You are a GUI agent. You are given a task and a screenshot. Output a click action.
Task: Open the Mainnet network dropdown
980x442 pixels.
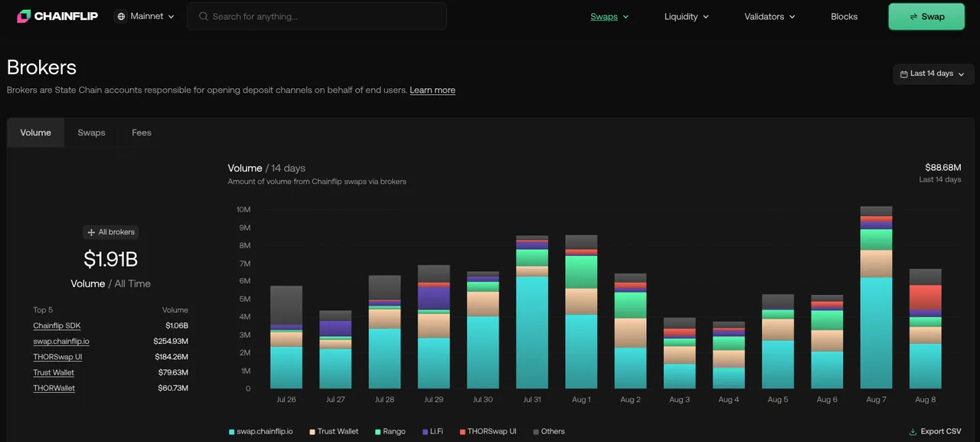[x=145, y=16]
